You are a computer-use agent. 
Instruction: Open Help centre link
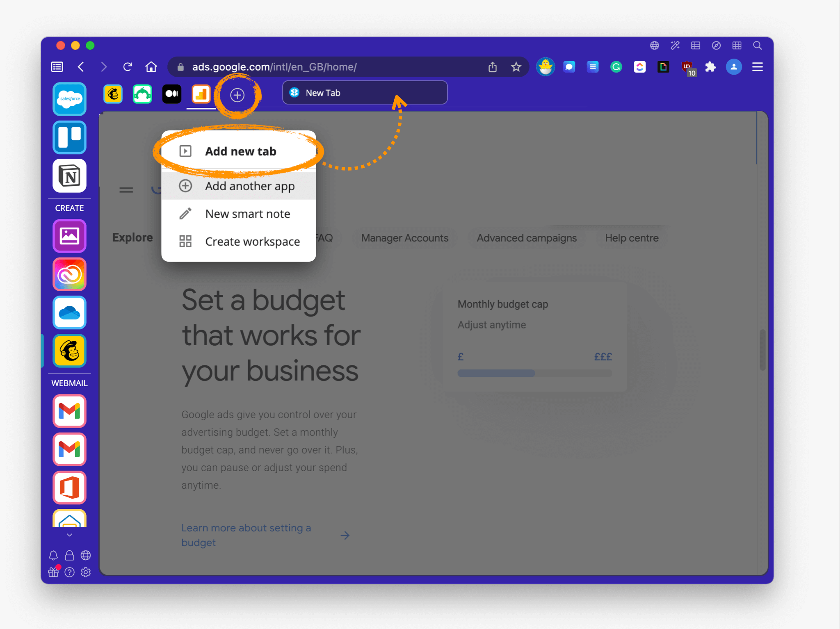click(x=632, y=238)
